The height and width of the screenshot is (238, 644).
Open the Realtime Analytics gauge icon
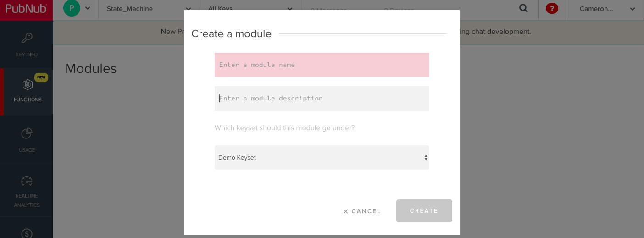[27, 181]
